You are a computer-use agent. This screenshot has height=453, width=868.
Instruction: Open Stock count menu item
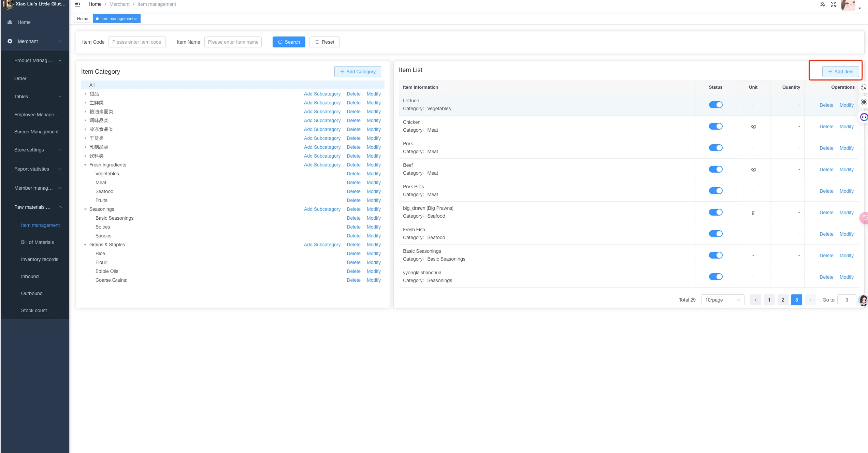coord(34,310)
